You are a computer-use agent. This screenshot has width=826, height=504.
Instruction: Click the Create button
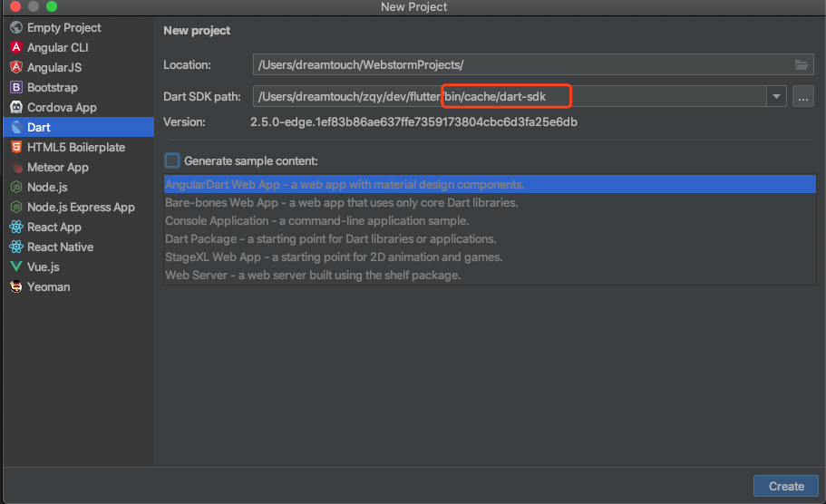point(786,486)
